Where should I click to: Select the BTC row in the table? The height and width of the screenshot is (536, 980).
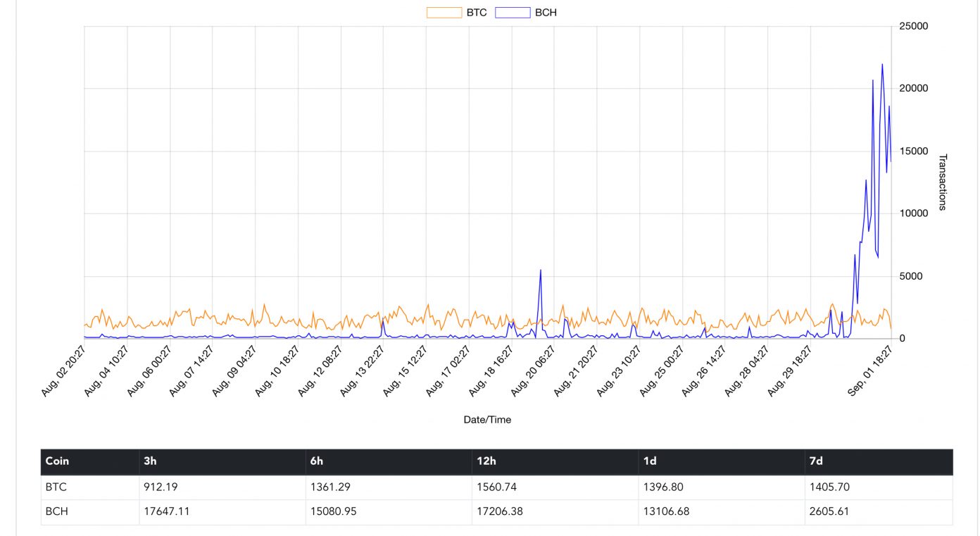coord(53,487)
